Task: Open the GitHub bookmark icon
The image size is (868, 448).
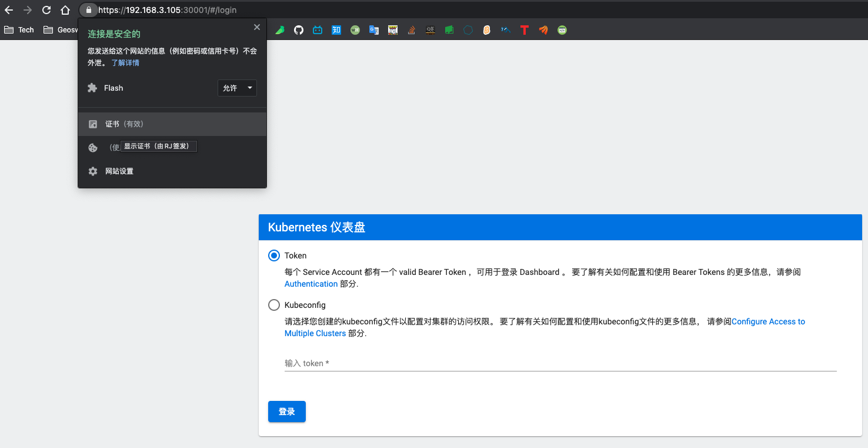Action: [299, 30]
